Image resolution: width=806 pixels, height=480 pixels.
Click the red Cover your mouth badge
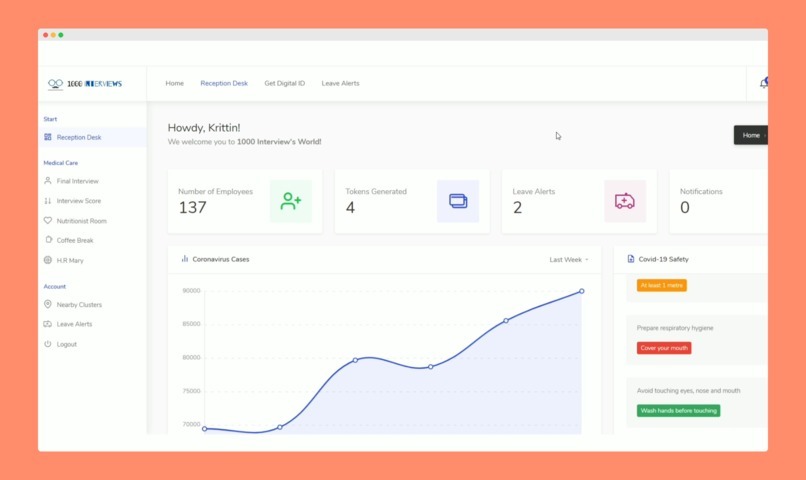tap(664, 348)
